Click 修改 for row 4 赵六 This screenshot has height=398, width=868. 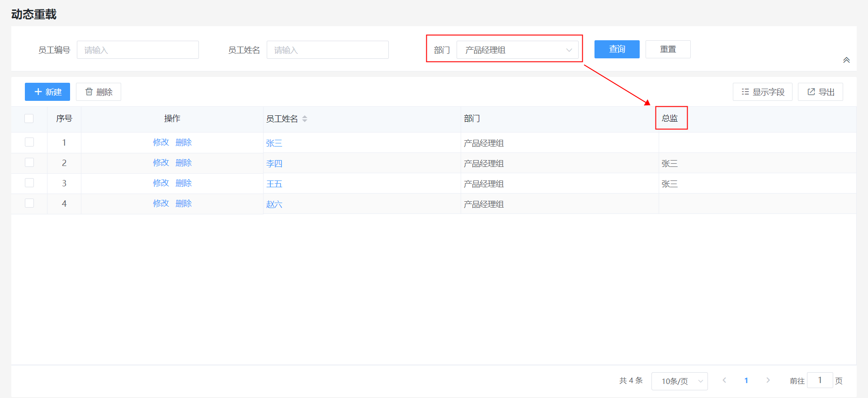(x=161, y=204)
